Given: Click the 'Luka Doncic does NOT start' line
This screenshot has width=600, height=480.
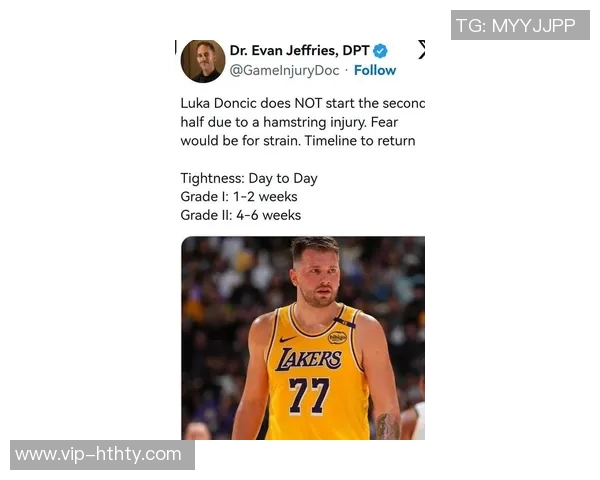Looking at the screenshot, I should (x=303, y=103).
